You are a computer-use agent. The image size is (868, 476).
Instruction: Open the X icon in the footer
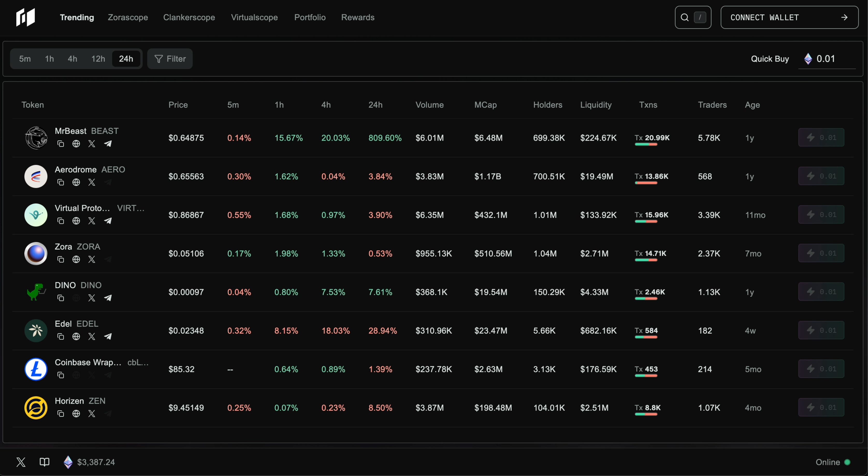[21, 462]
